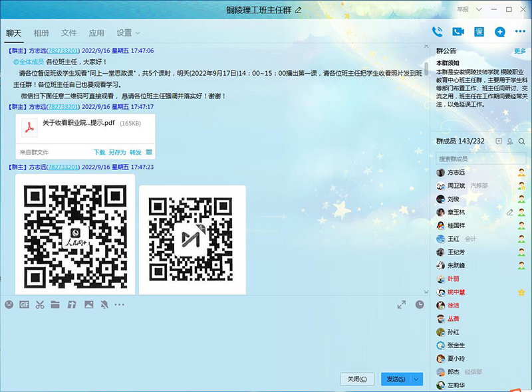Show more input toolbar tools
The image size is (532, 392).
tap(119, 304)
